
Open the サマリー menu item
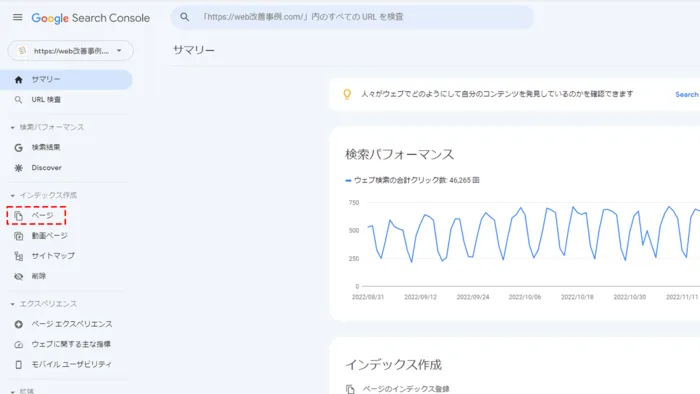tap(66, 79)
